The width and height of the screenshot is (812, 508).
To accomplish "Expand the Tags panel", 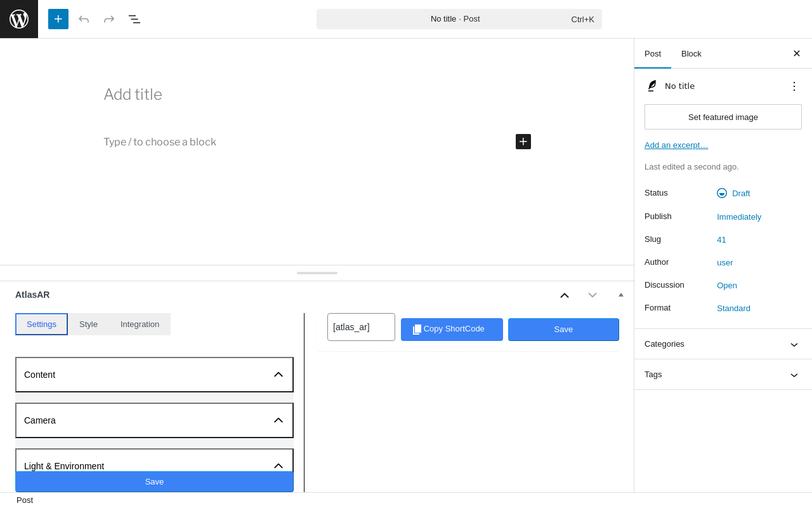I will click(x=723, y=375).
